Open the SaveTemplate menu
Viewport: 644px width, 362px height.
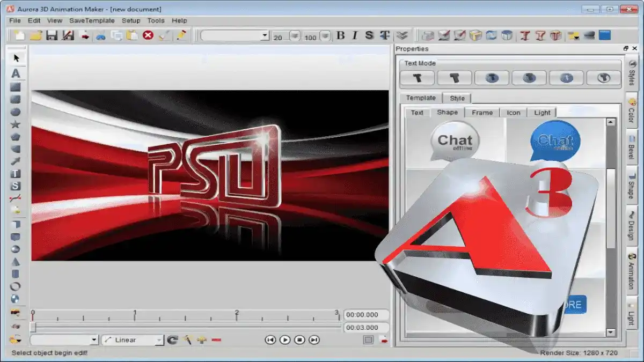tap(92, 20)
